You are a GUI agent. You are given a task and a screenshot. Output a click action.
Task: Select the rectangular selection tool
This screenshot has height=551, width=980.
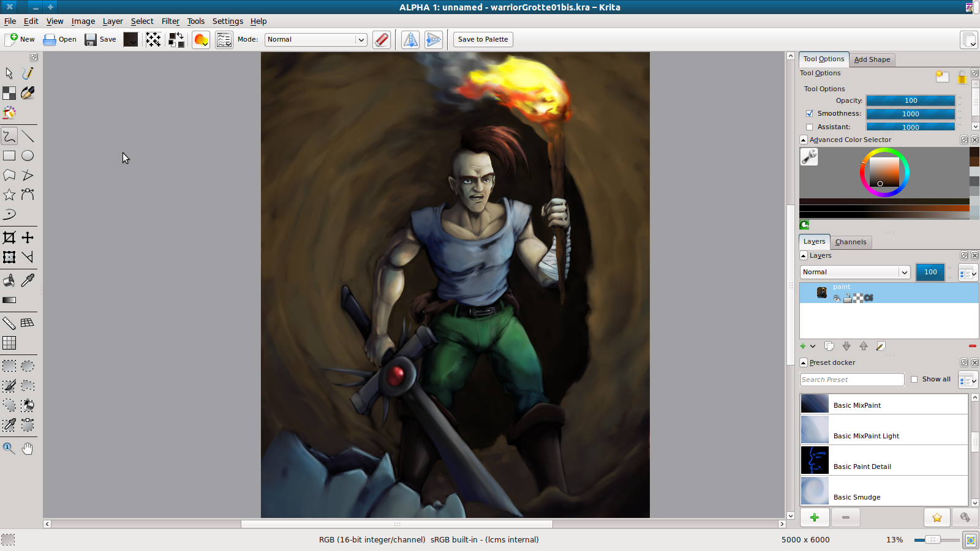pos(9,366)
